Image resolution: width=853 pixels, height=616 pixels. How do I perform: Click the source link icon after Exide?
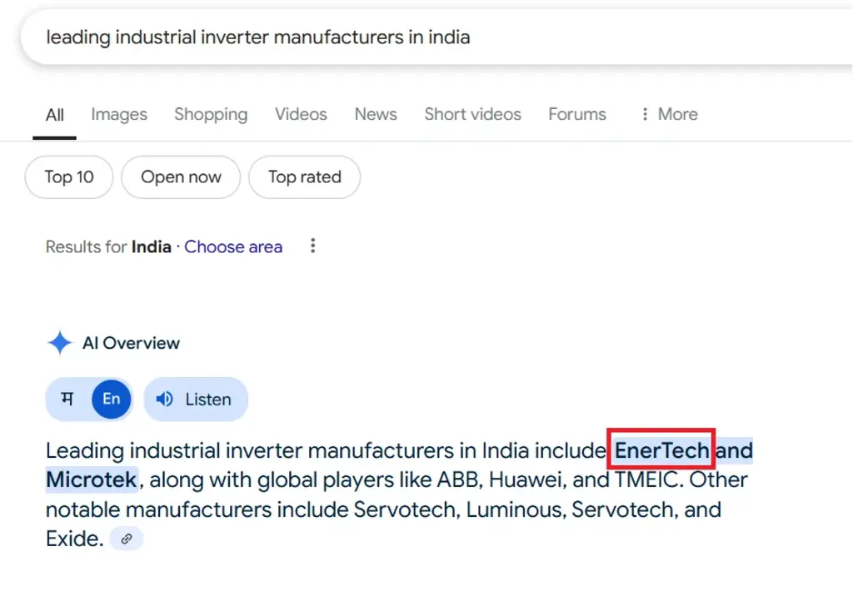pos(127,539)
